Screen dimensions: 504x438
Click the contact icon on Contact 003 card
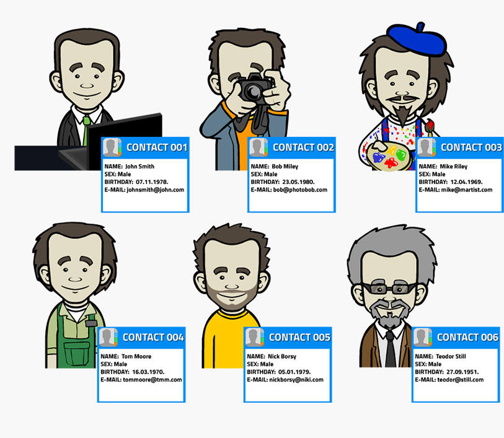(427, 147)
